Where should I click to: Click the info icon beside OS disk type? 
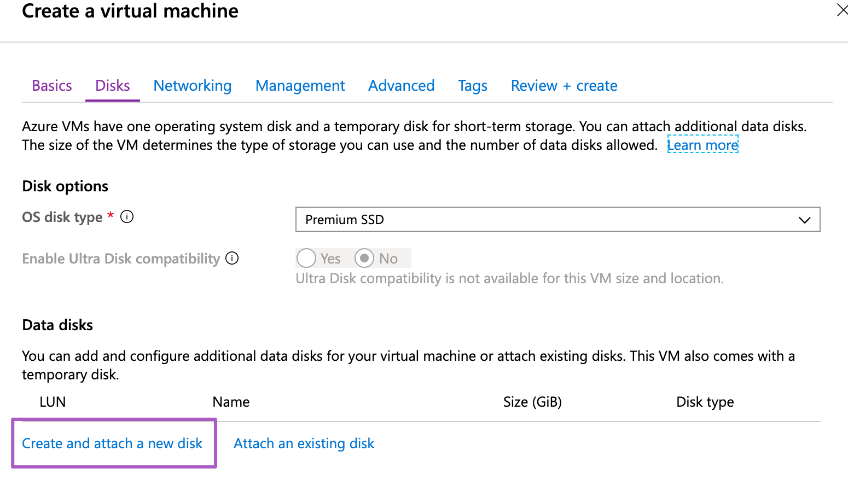click(x=127, y=217)
